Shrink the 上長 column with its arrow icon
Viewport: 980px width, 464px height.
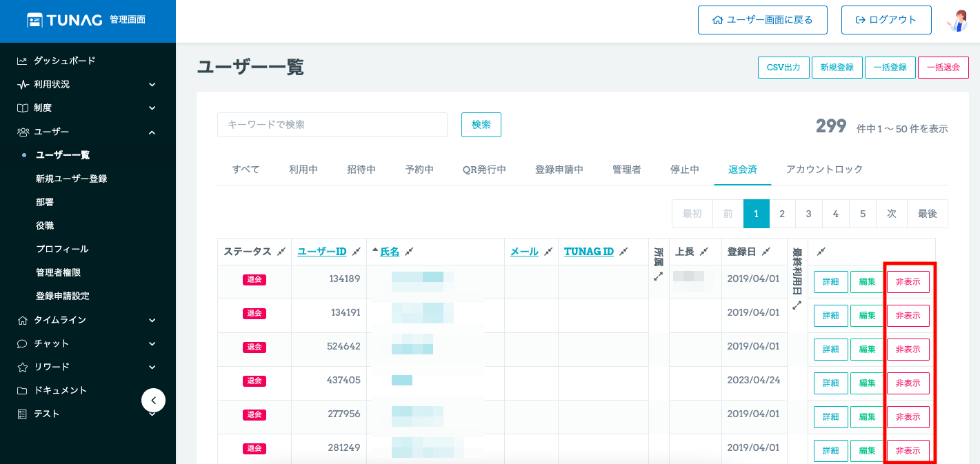click(703, 252)
